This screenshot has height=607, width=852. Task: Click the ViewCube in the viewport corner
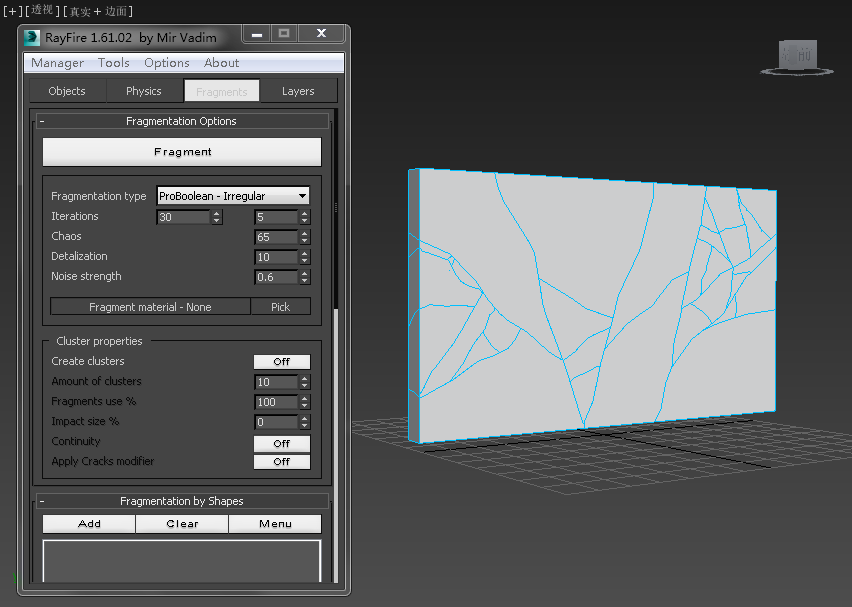click(798, 57)
